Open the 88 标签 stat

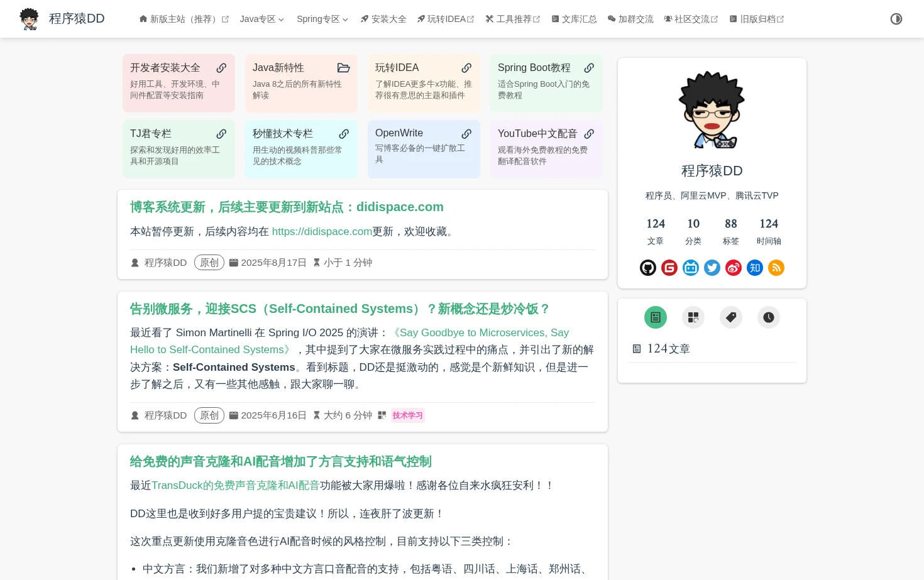point(731,231)
